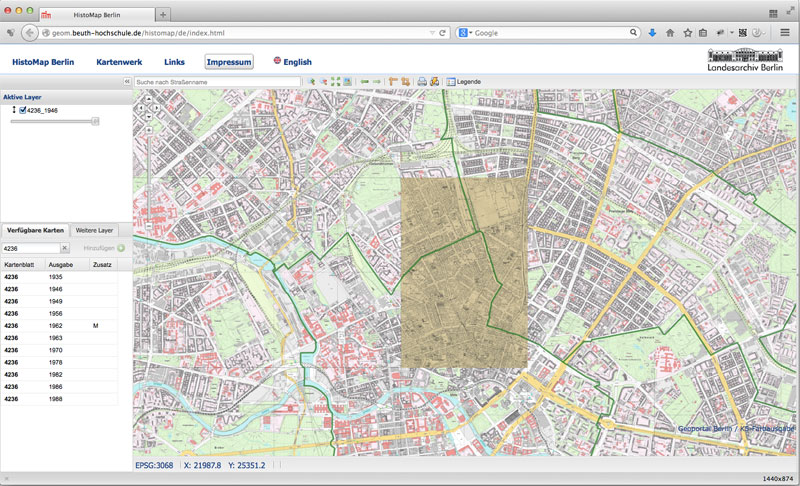This screenshot has height=486, width=800.
Task: Select map sheet 4236 edition 1970
Action: pyautogui.click(x=55, y=350)
